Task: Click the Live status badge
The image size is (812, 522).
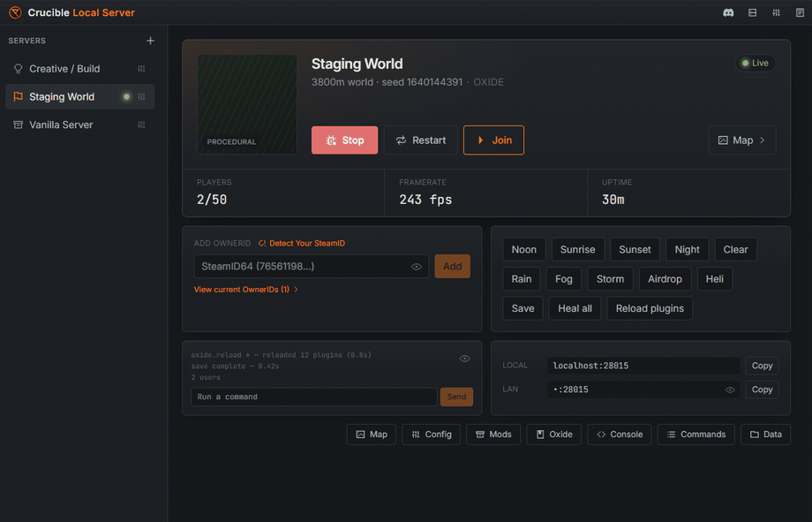Action: 755,63
